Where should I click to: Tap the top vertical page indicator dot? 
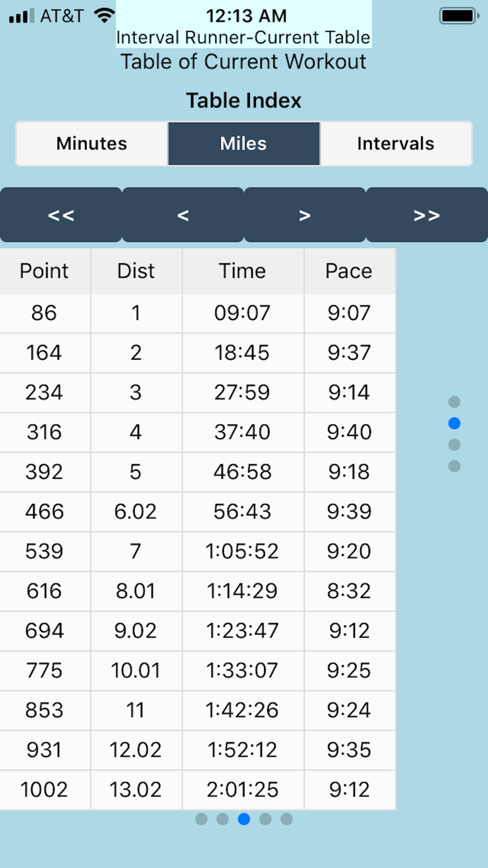pos(454,402)
